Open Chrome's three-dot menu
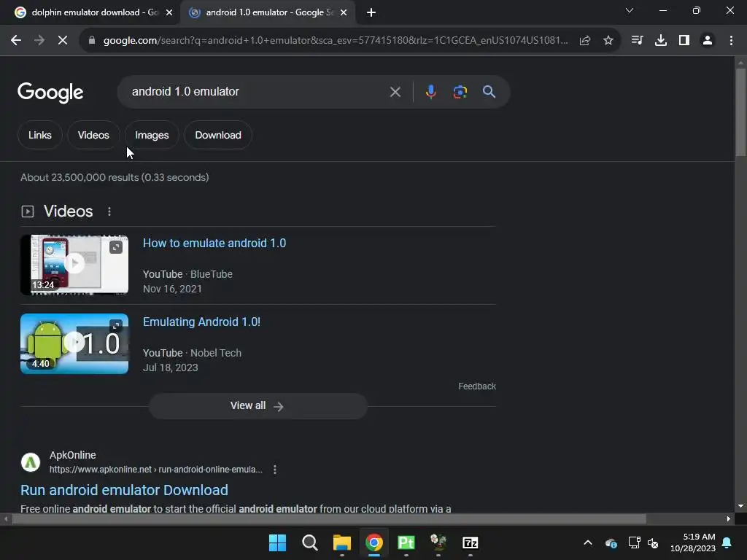This screenshot has width=747, height=560. point(731,41)
